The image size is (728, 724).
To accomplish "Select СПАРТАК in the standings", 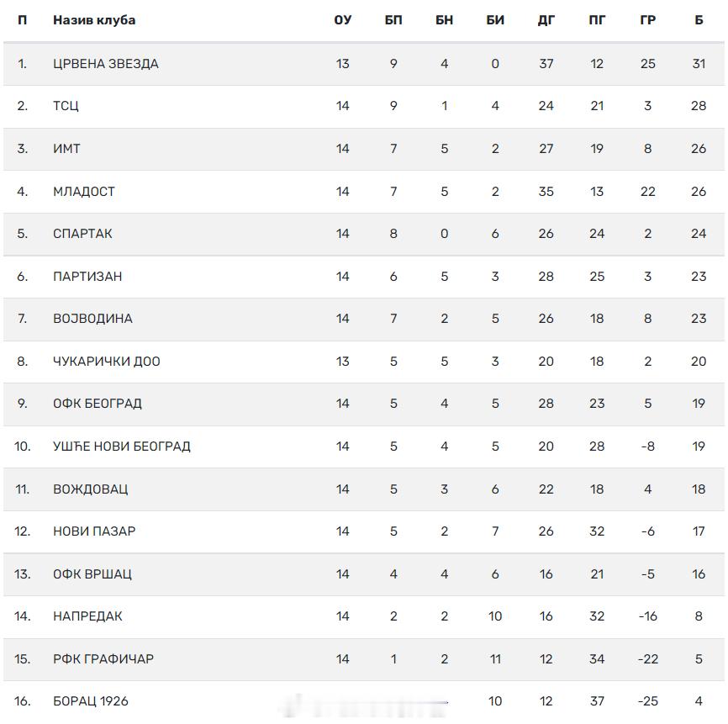I will coord(82,234).
